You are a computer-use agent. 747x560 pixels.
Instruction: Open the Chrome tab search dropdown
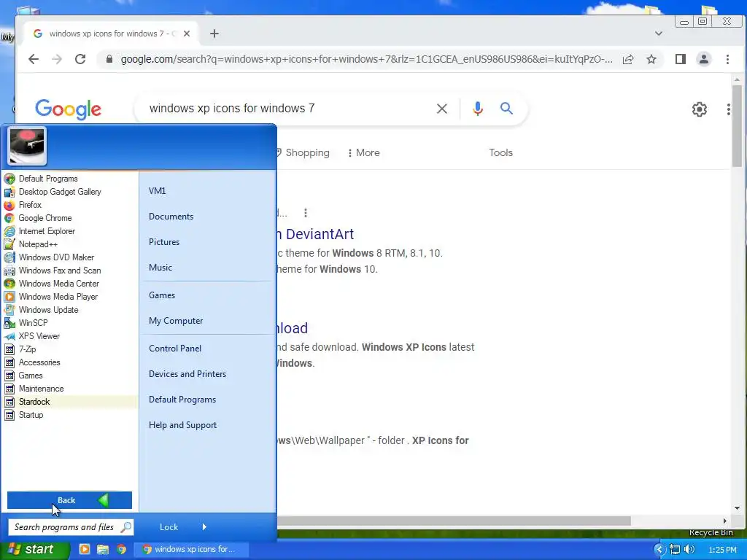pos(659,34)
